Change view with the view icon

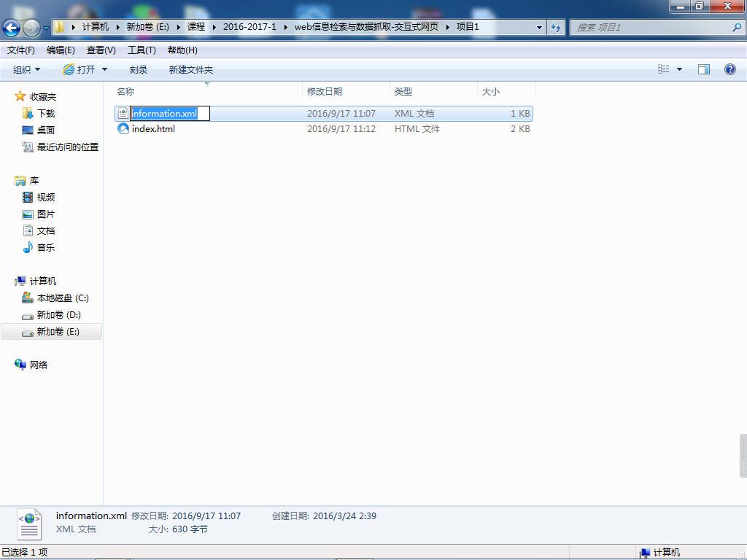coord(664,69)
